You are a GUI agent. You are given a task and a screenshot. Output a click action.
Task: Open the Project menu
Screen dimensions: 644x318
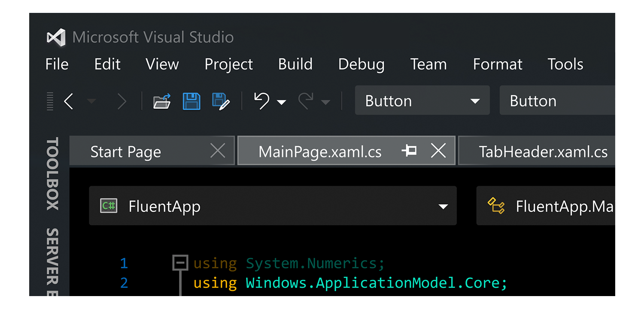[x=229, y=65]
